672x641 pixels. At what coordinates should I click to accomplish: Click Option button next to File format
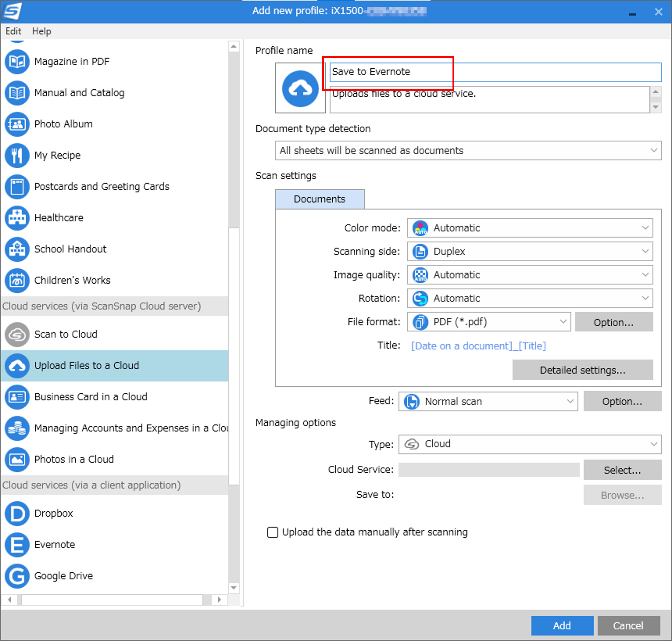click(x=613, y=322)
